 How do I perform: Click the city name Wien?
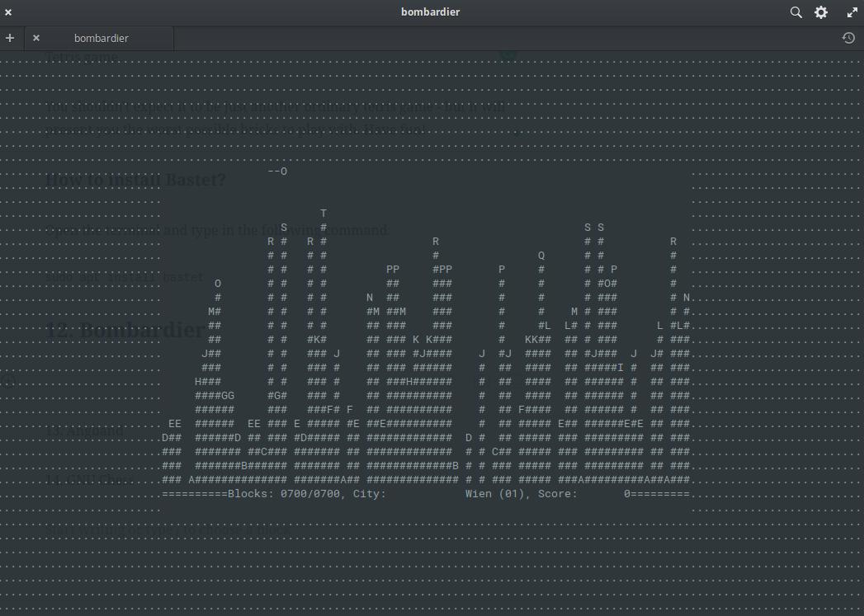(479, 494)
